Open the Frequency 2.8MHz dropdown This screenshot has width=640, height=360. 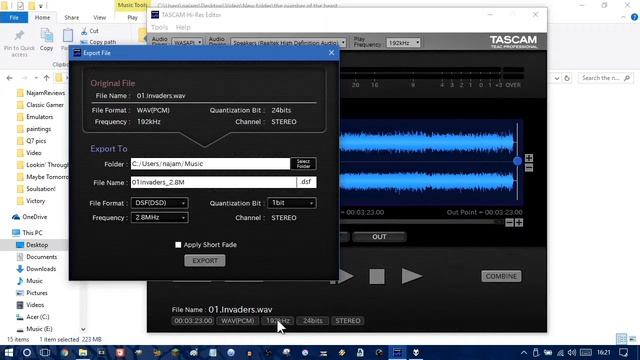(x=159, y=218)
